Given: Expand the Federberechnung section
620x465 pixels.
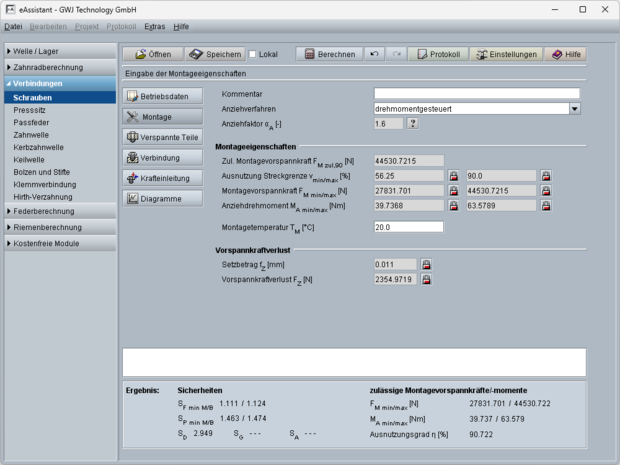Looking at the screenshot, I should (x=58, y=211).
